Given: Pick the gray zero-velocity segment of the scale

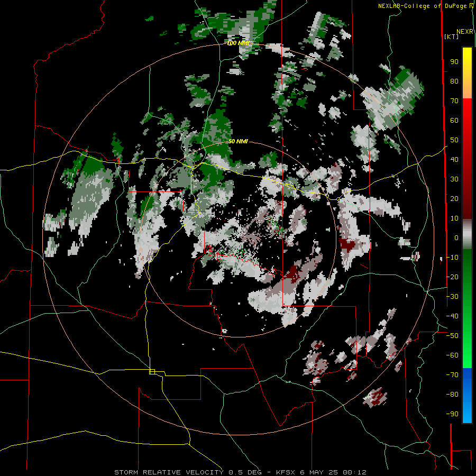Looking at the screenshot, I should tap(467, 234).
